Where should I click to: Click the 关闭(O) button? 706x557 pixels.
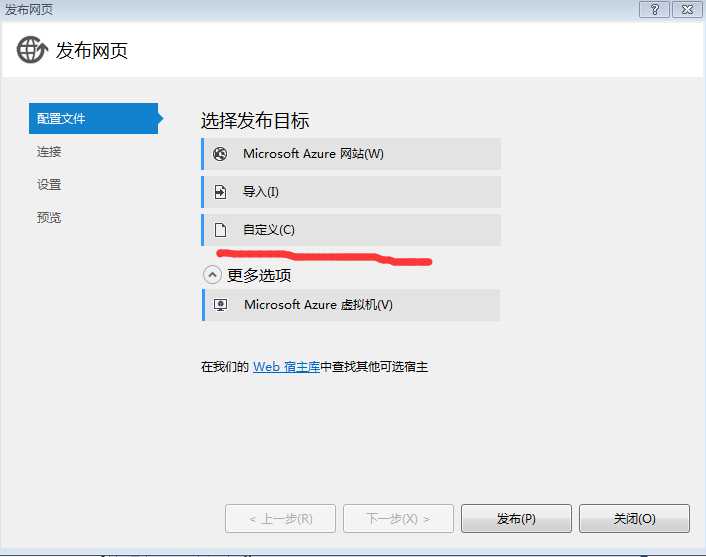click(x=634, y=519)
